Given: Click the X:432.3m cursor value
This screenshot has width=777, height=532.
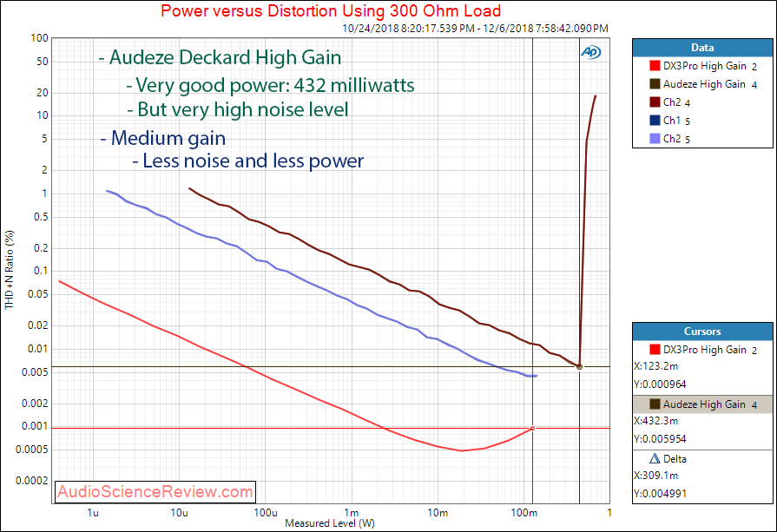Looking at the screenshot, I should [656, 421].
